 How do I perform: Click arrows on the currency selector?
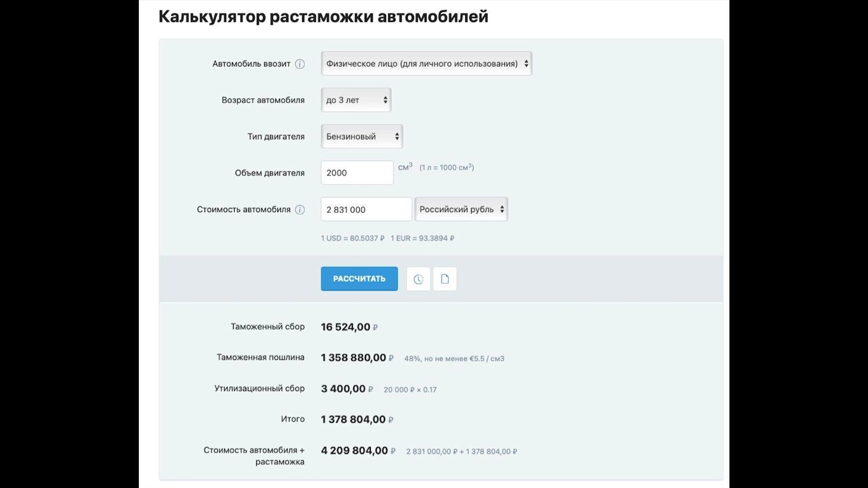click(x=502, y=209)
